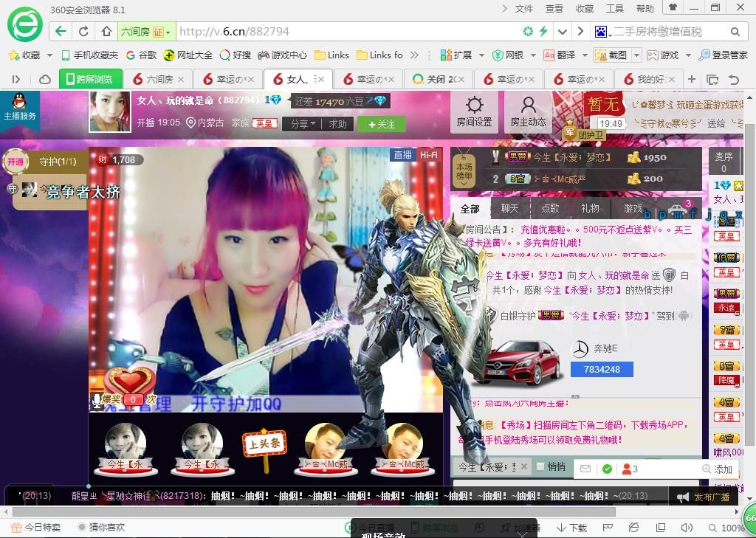This screenshot has width=756, height=538.
Task: Open 房间设置 room settings gear
Action: click(x=475, y=112)
